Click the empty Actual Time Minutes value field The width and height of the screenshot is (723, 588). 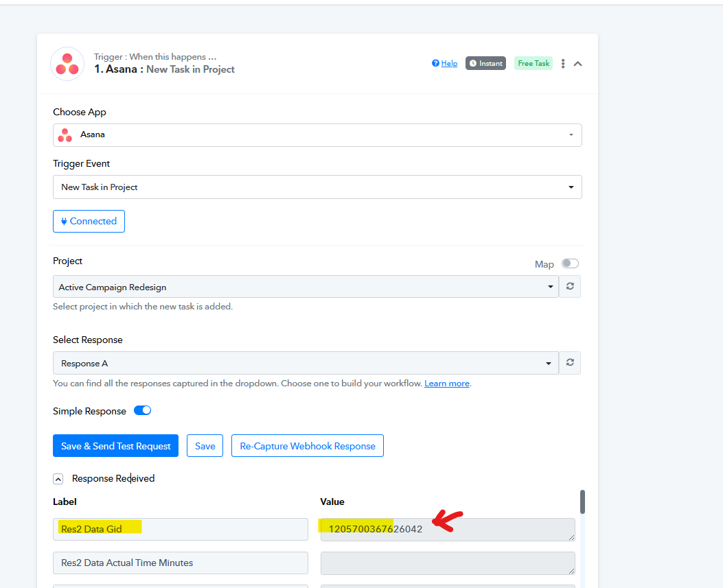(x=448, y=563)
